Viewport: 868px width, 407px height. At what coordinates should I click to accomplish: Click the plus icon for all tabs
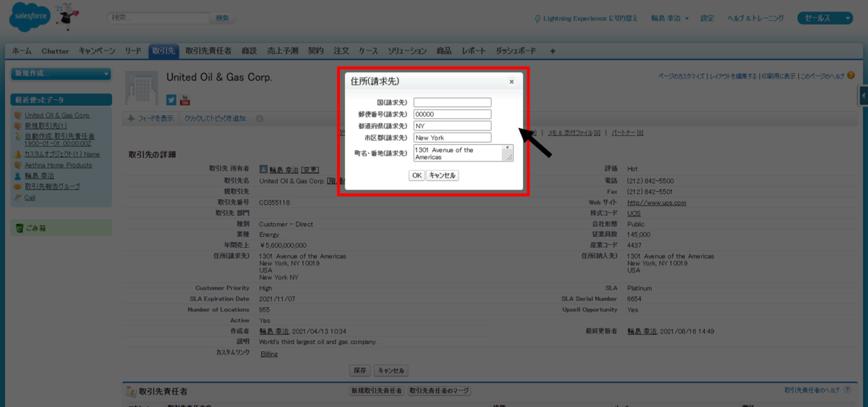point(553,51)
